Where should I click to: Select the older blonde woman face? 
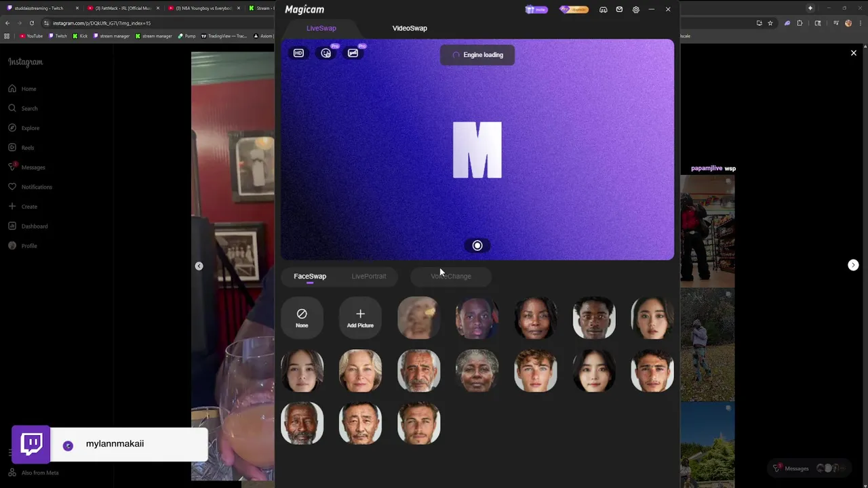[360, 370]
